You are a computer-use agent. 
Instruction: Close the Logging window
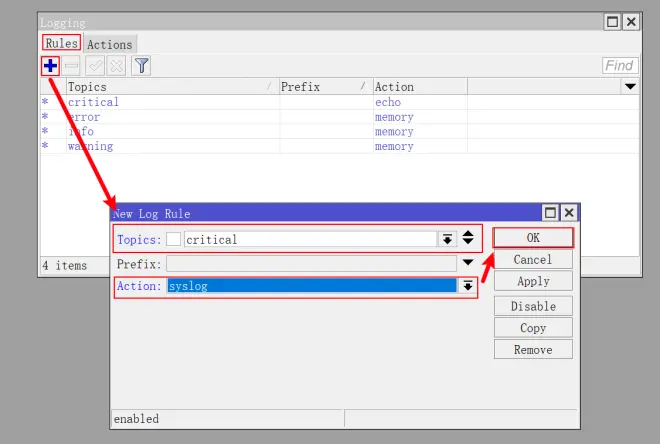[x=630, y=22]
